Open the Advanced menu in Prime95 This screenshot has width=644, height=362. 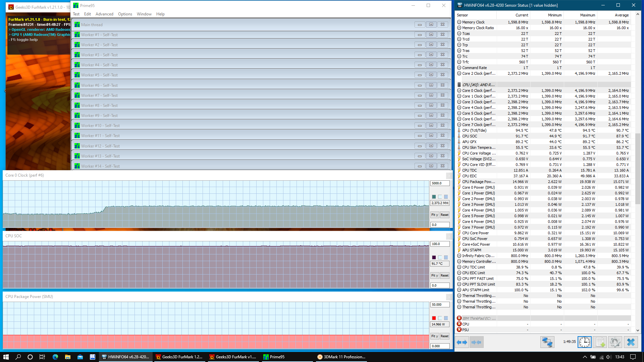[104, 14]
